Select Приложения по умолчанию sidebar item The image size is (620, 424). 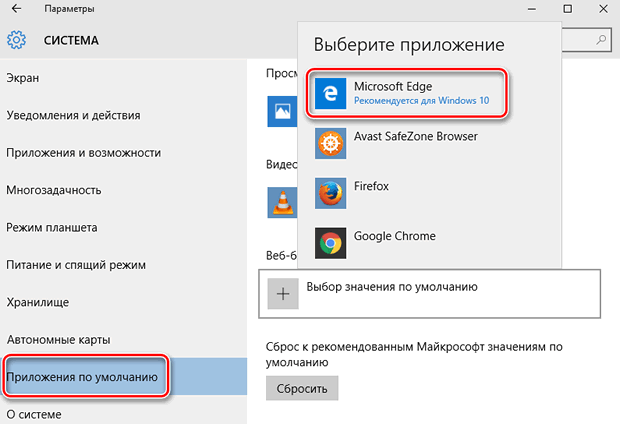(83, 377)
